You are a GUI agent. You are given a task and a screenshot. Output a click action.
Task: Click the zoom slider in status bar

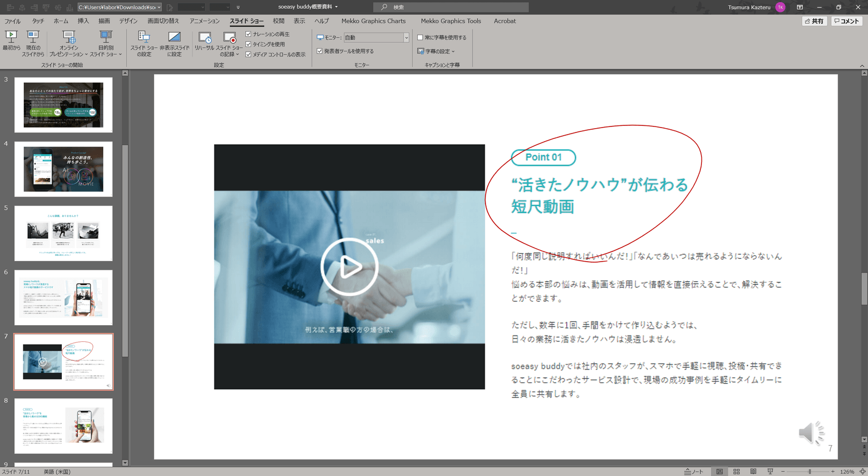pos(809,472)
